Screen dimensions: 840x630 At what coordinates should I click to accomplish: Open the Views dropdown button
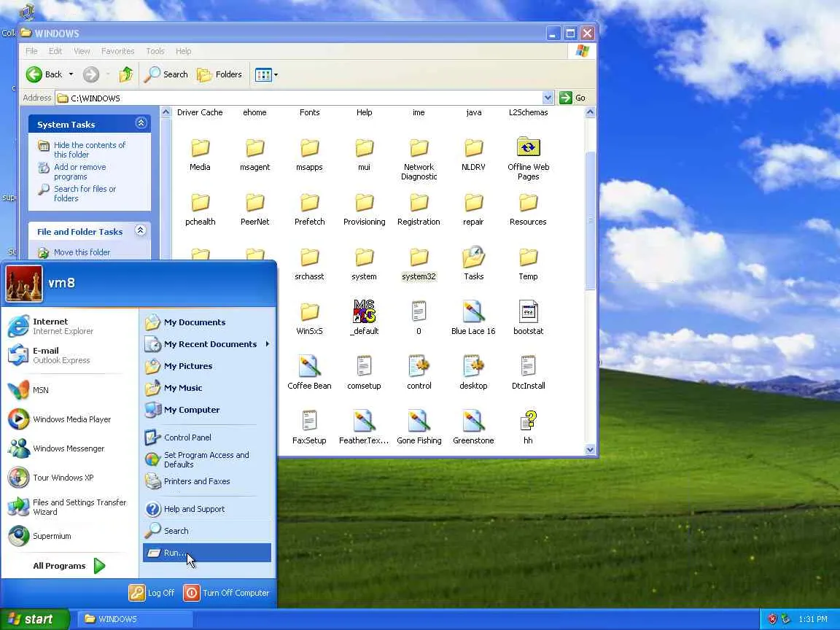[266, 75]
